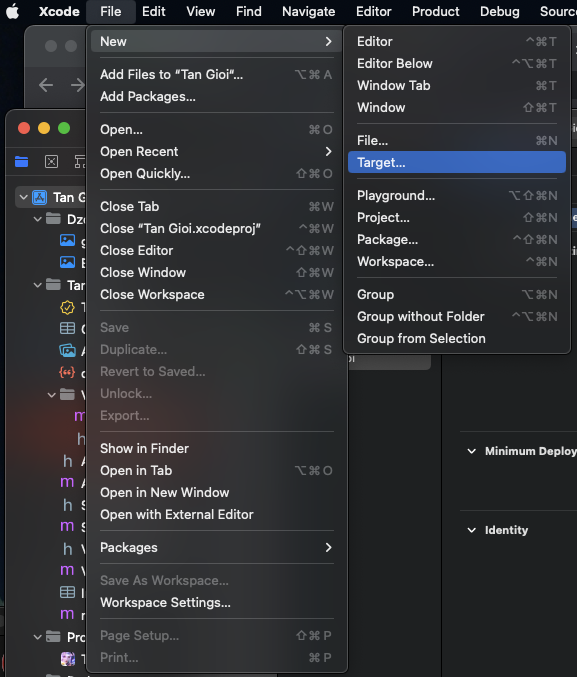Select the red curly-braces file icon
This screenshot has height=677, width=577.
click(x=67, y=372)
